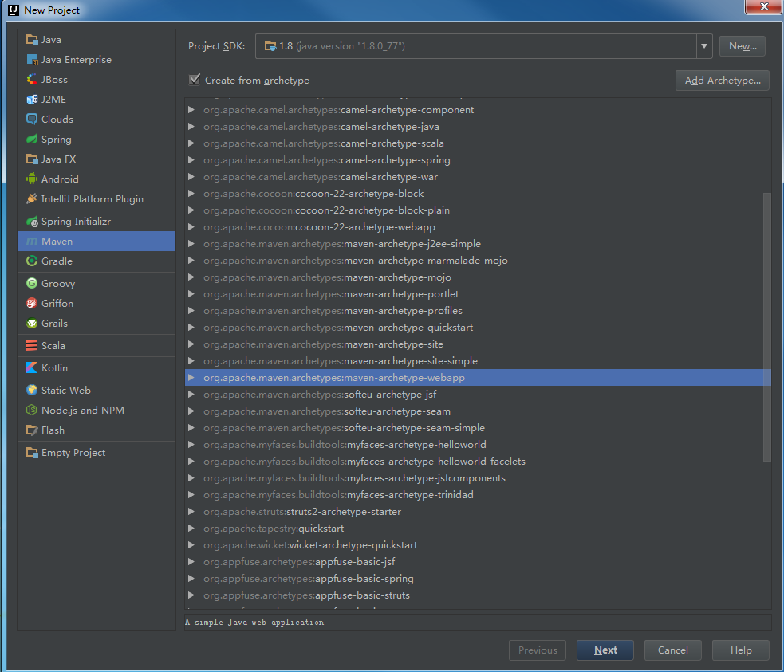Click the IntelliJ logo in title bar
Viewport: 784px width, 672px height.
(14, 10)
